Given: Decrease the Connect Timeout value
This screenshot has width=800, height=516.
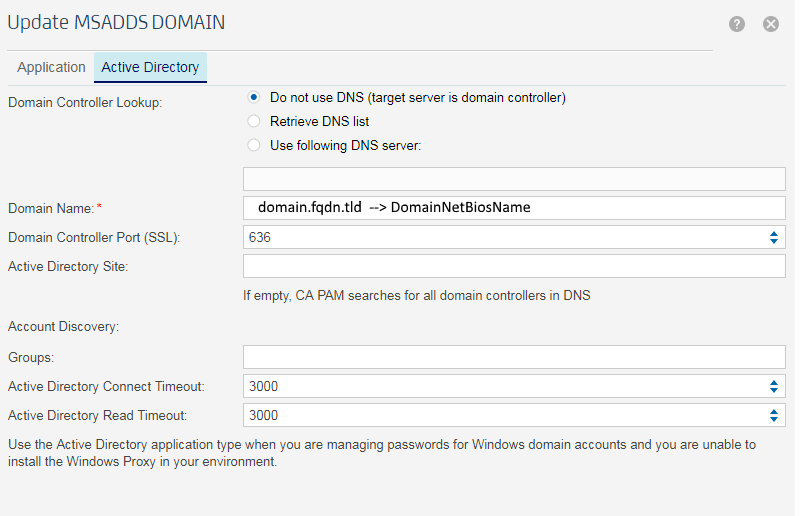Looking at the screenshot, I should tap(774, 390).
